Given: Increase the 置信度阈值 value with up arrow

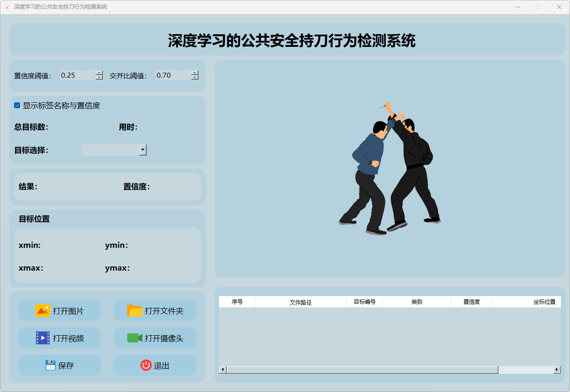Looking at the screenshot, I should point(99,73).
